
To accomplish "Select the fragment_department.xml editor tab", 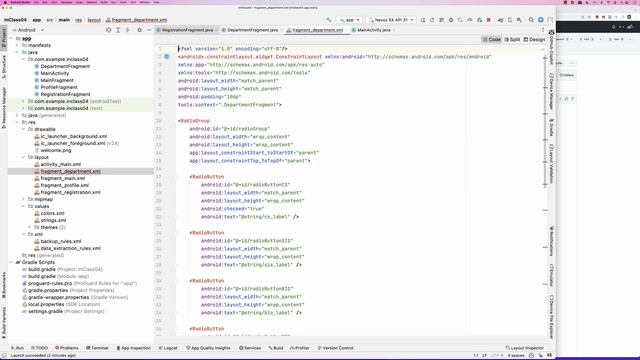I will [x=317, y=30].
